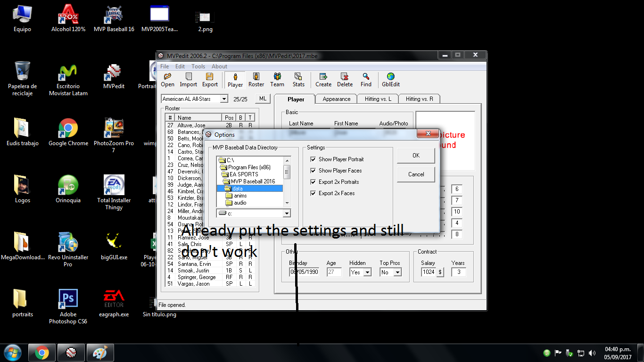This screenshot has height=362, width=644.
Task: Open the About menu
Action: [219, 66]
